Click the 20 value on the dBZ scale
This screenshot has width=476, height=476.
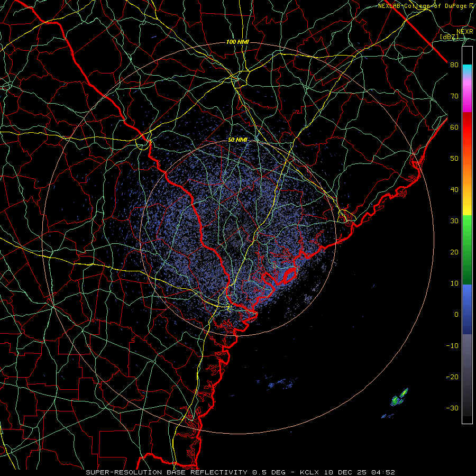click(454, 252)
